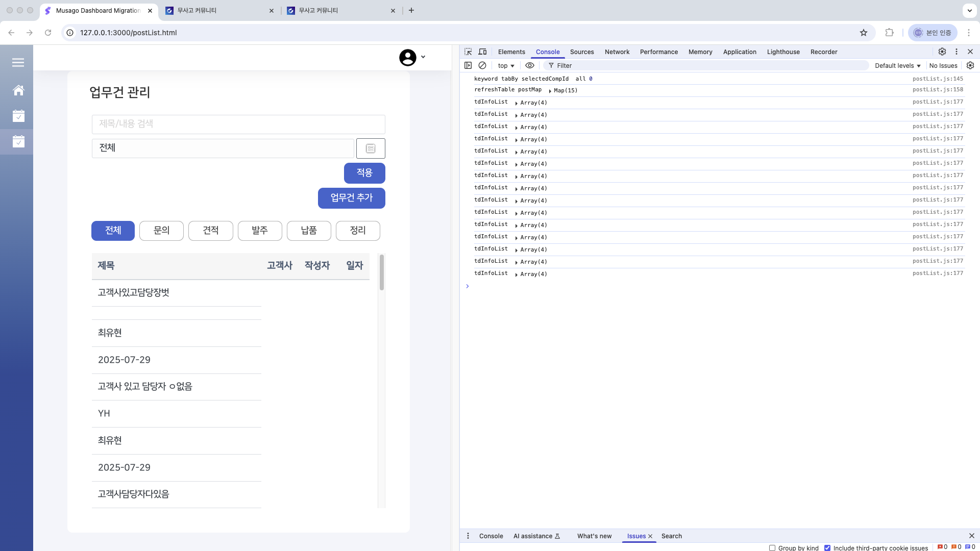Select the 견적 filter tab

(x=210, y=231)
